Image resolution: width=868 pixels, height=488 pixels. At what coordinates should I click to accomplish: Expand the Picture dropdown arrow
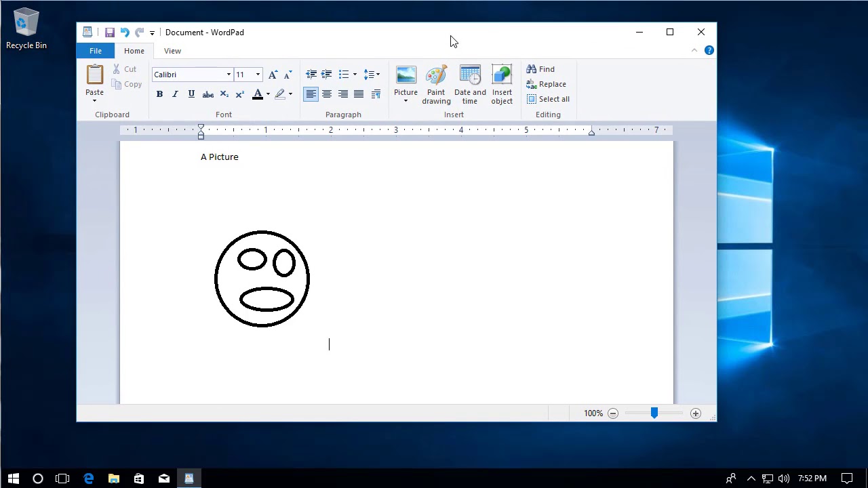pos(406,102)
